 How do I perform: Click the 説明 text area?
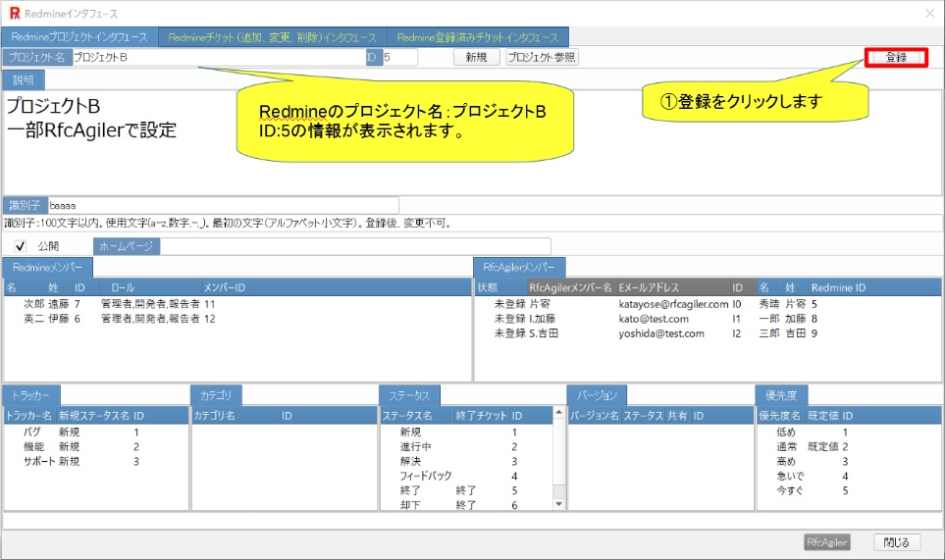pos(472,142)
